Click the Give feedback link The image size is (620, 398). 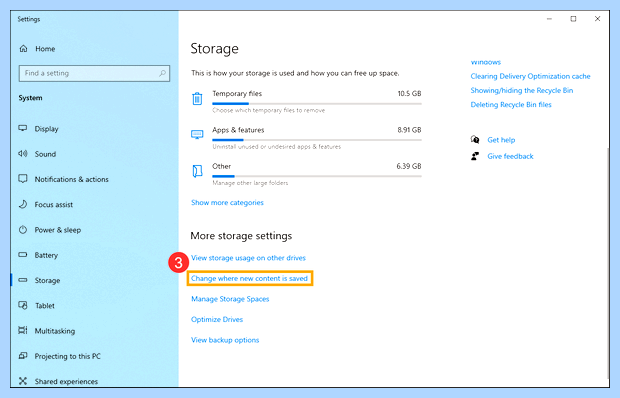pyautogui.click(x=510, y=157)
